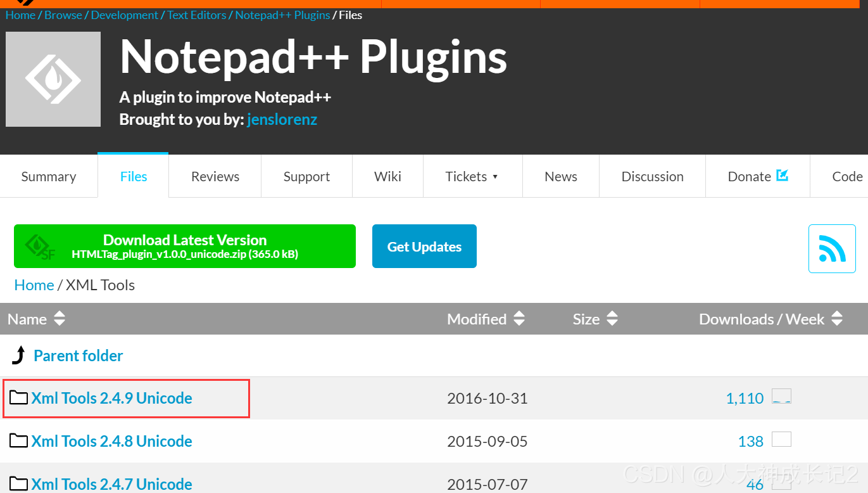This screenshot has width=868, height=493.
Task: Click folder icon beside Xml Tools 2.4.8
Action: (x=19, y=441)
